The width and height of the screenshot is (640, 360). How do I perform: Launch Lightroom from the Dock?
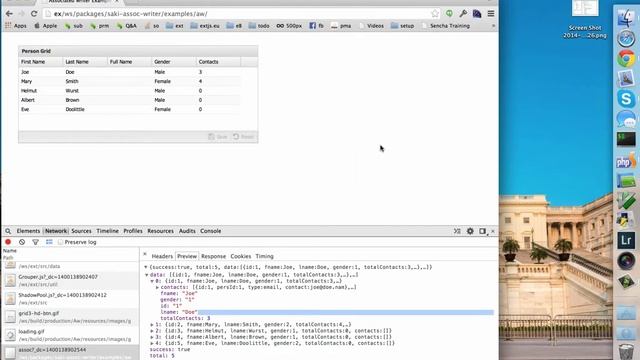626,240
